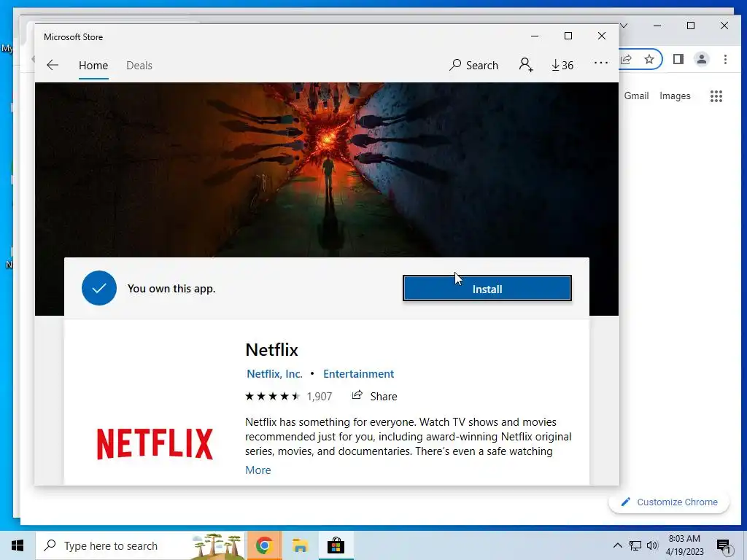Minimize the Chrome window
Image resolution: width=747 pixels, height=560 pixels.
657,26
